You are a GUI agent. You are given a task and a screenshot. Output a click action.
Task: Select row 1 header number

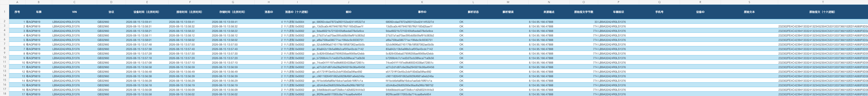pos(4,12)
